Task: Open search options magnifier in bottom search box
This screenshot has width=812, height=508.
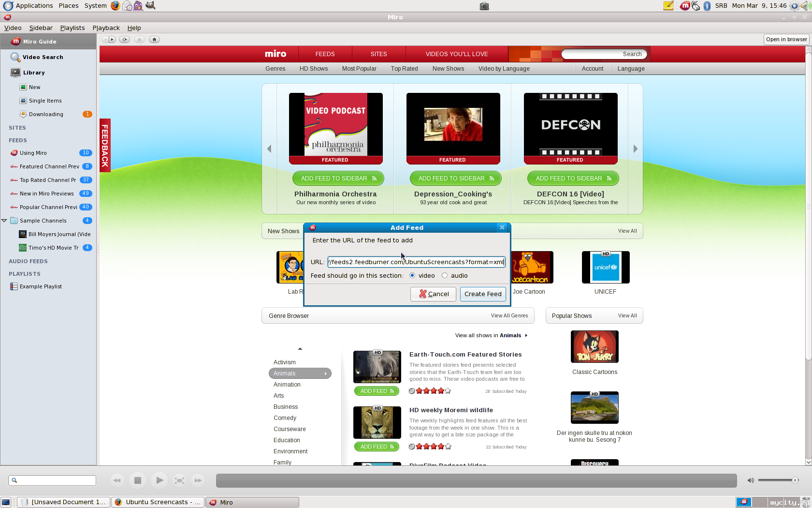Action: (x=14, y=480)
